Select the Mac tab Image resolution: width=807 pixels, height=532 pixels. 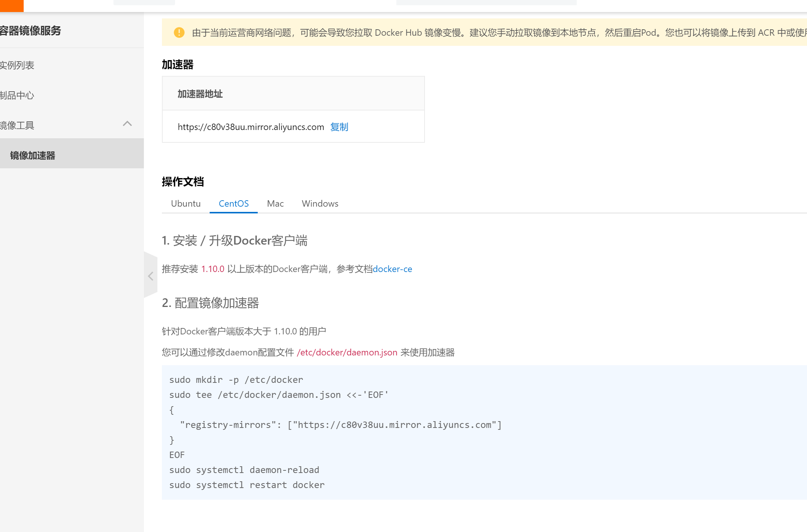pos(275,203)
